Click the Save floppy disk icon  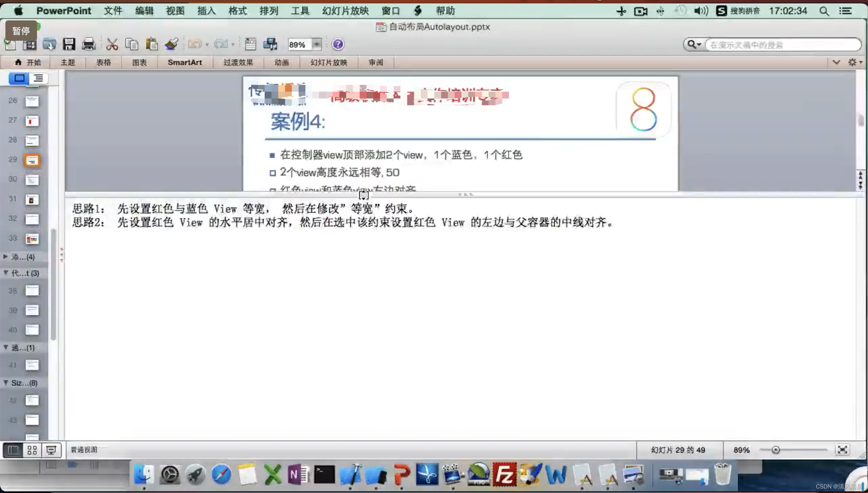(x=69, y=44)
